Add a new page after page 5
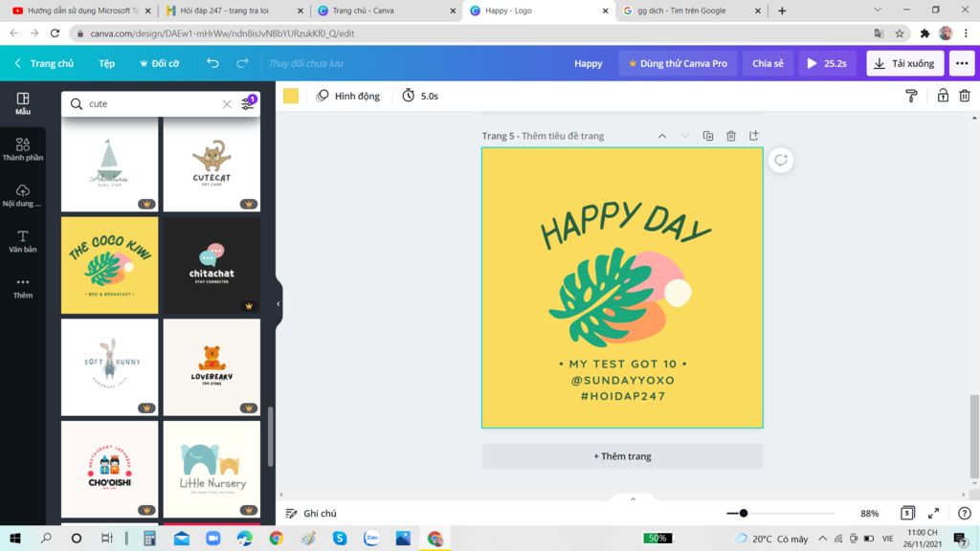This screenshot has width=980, height=551. 754,136
